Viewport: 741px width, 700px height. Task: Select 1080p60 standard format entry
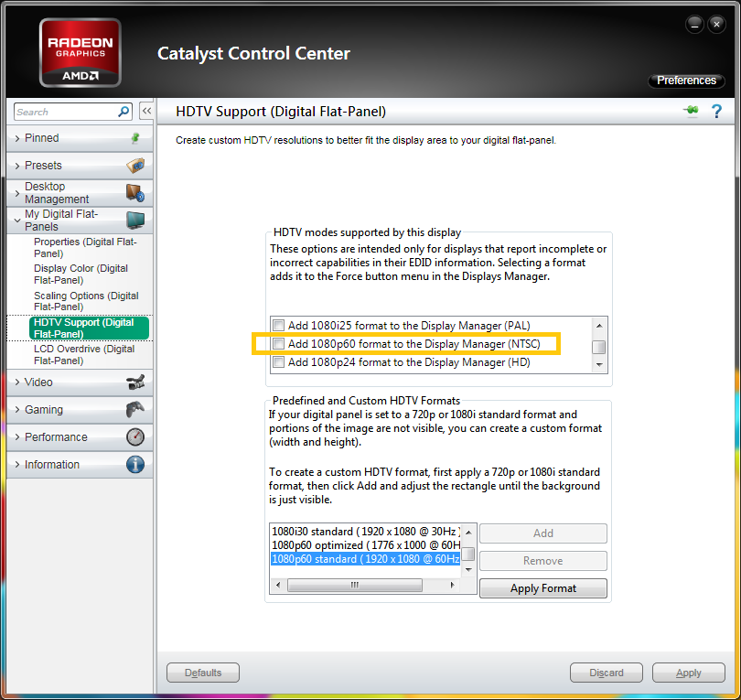click(x=365, y=559)
